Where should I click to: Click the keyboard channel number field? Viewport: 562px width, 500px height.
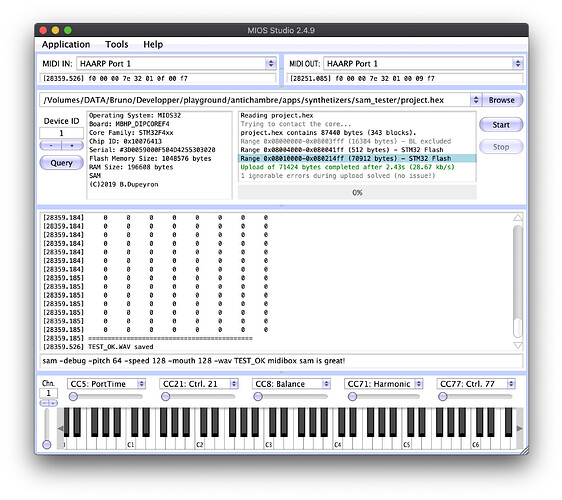(48, 393)
